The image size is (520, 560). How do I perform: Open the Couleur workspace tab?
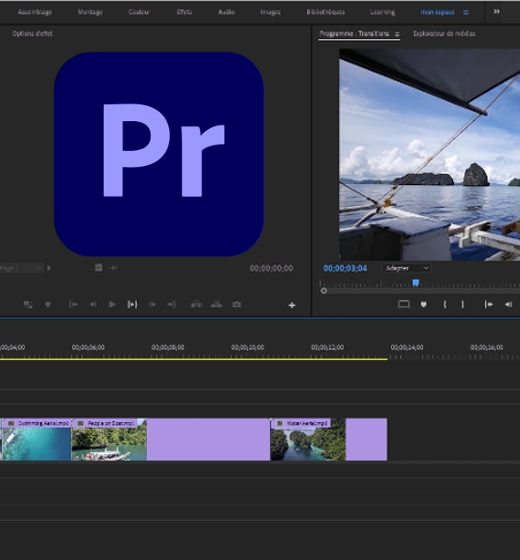(139, 12)
